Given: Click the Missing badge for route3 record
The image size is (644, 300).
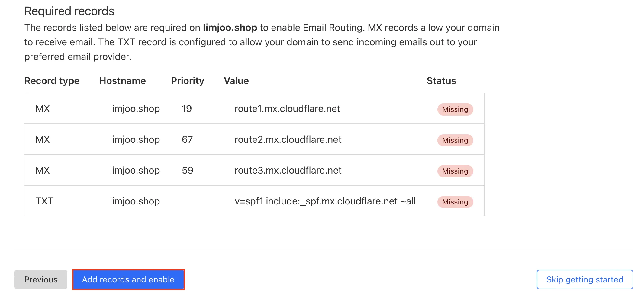Looking at the screenshot, I should tap(455, 171).
